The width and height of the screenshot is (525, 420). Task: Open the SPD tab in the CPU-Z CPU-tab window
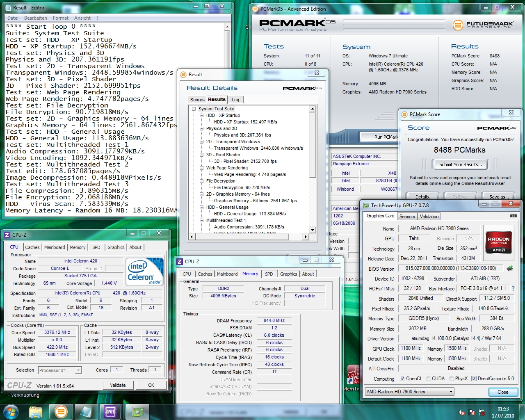96,247
